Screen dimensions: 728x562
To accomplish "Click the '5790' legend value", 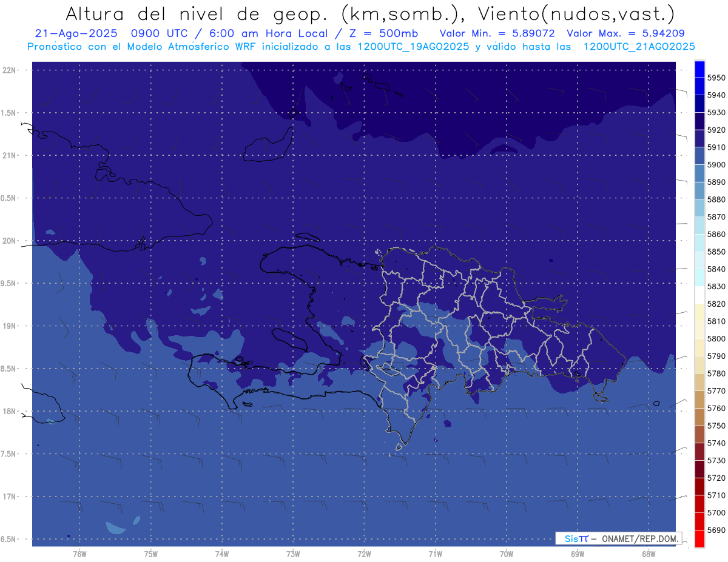I will pos(716,356).
